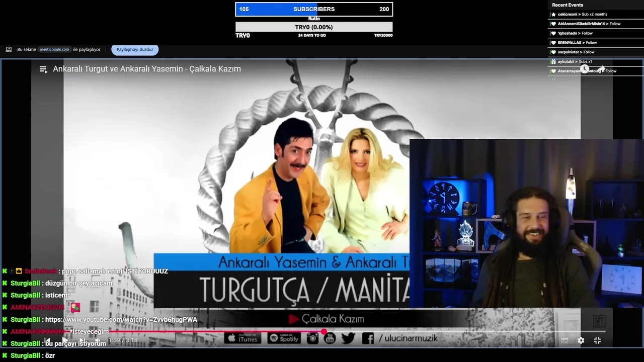
Task: Select the AbiAnnemiSikebilirMisin14 Follow event
Action: (x=596, y=24)
